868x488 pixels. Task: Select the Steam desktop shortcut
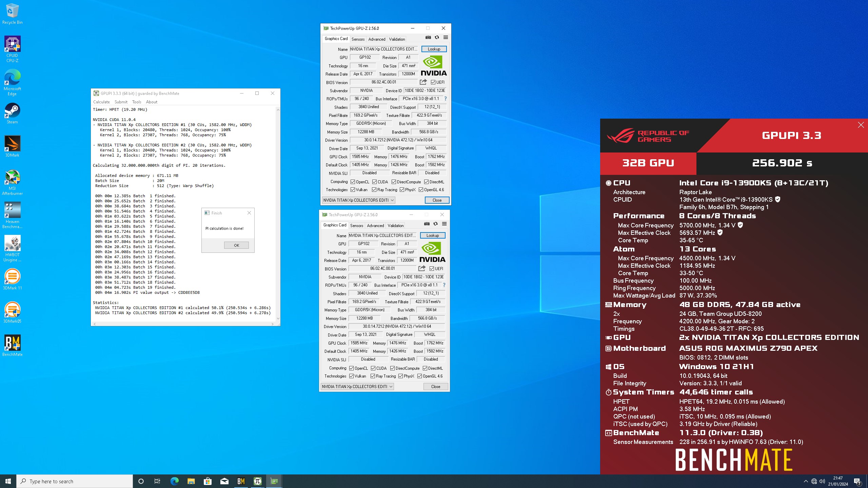coord(12,113)
